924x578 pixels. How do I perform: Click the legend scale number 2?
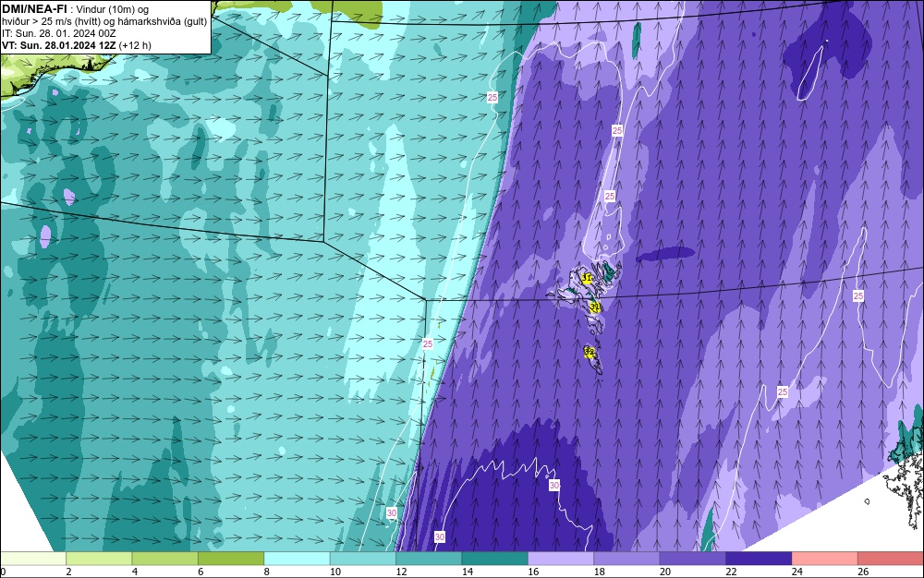69,572
